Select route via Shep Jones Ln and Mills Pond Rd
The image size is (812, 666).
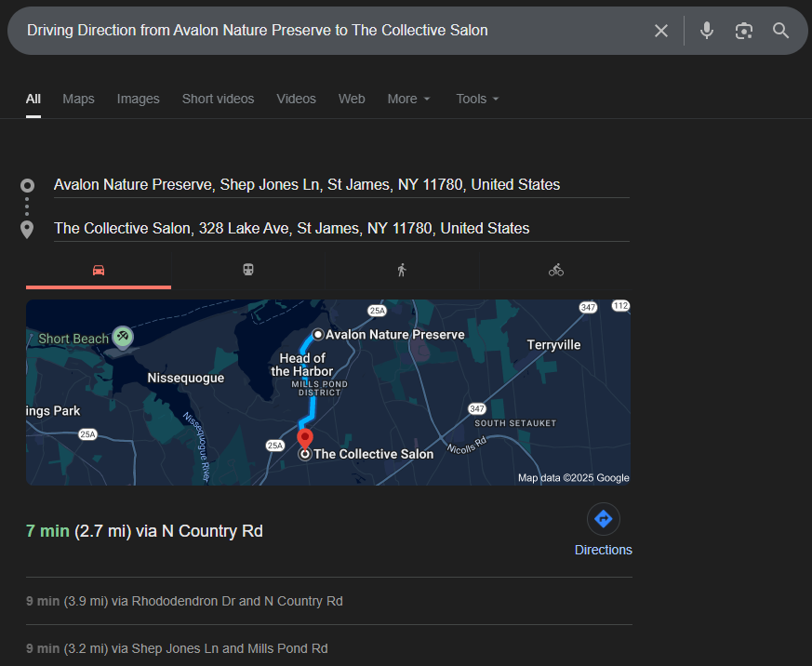coord(177,648)
